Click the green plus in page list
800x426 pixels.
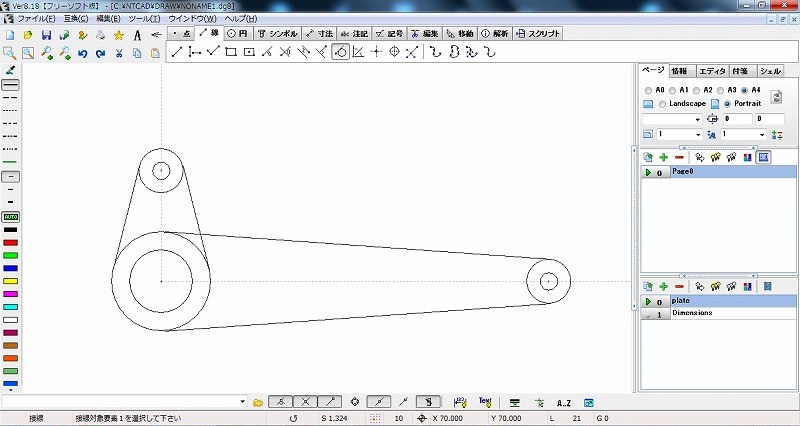[663, 157]
